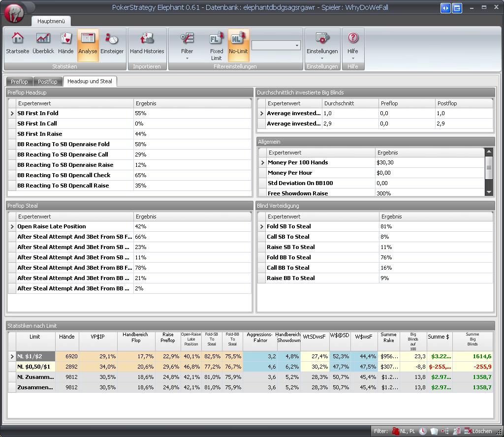Click the row arrow beside Fold SB To Steal
Screen dimensions: 504x437
262,226
